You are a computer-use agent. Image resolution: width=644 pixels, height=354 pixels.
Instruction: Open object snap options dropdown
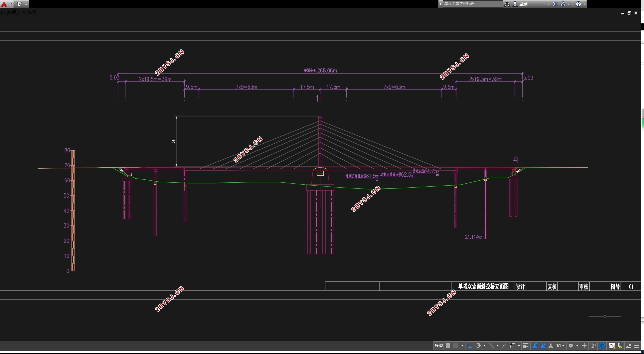(x=519, y=346)
